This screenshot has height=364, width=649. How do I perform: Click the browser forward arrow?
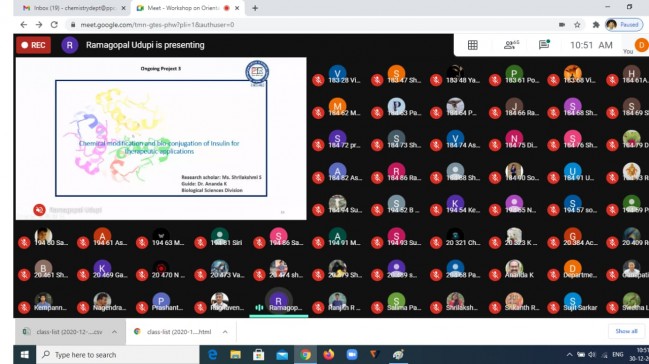[39, 25]
